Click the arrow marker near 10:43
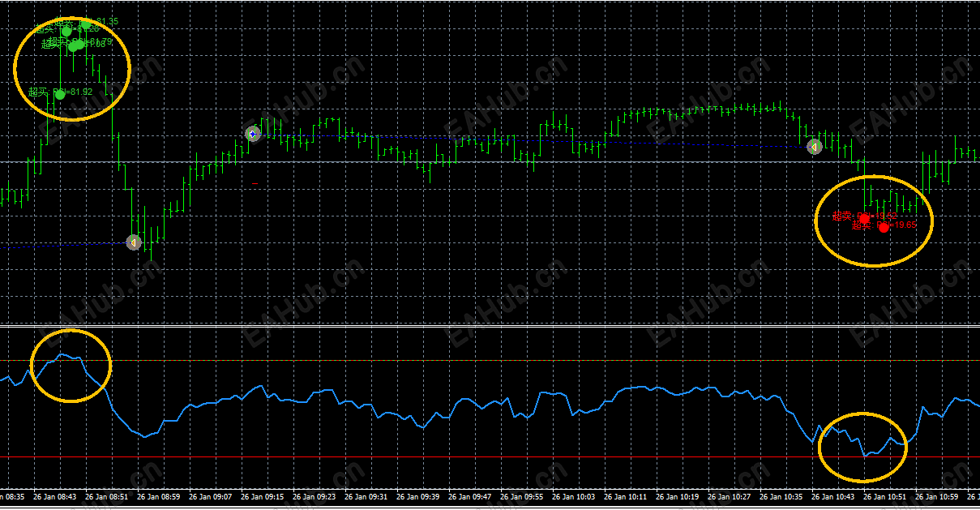 coord(815,147)
